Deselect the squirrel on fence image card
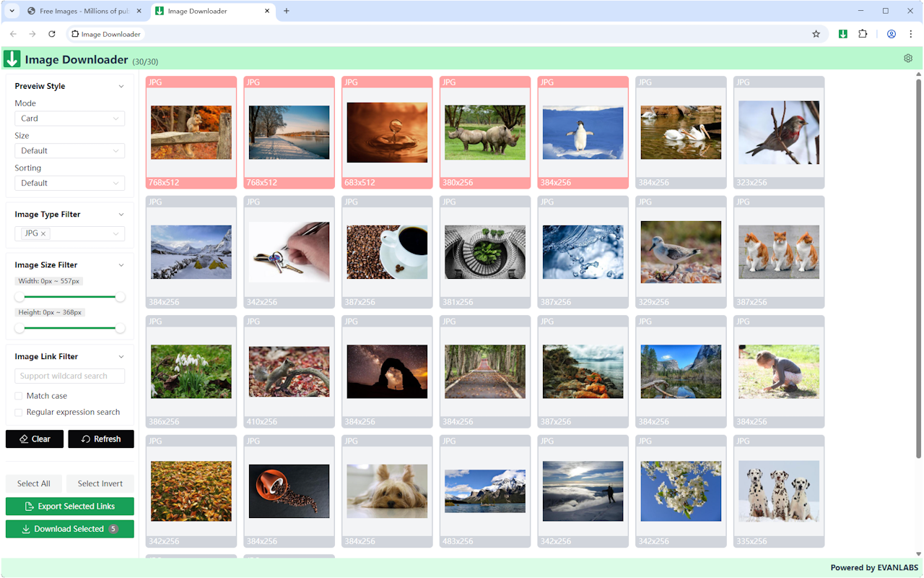This screenshot has width=924, height=578. [x=191, y=133]
